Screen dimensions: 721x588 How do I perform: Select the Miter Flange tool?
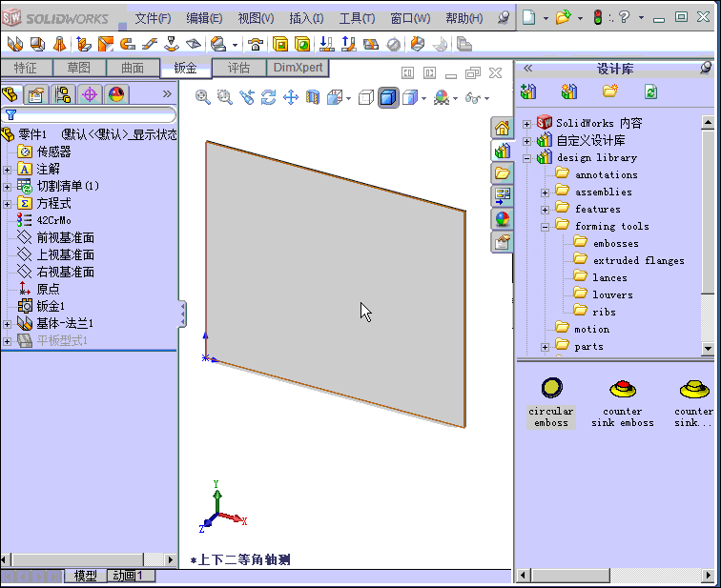point(105,44)
